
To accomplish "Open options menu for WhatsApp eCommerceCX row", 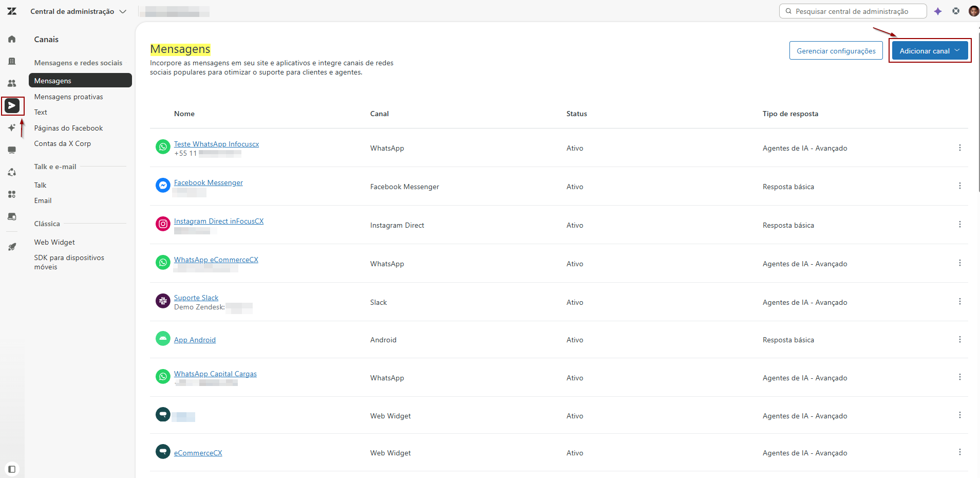I will (959, 263).
